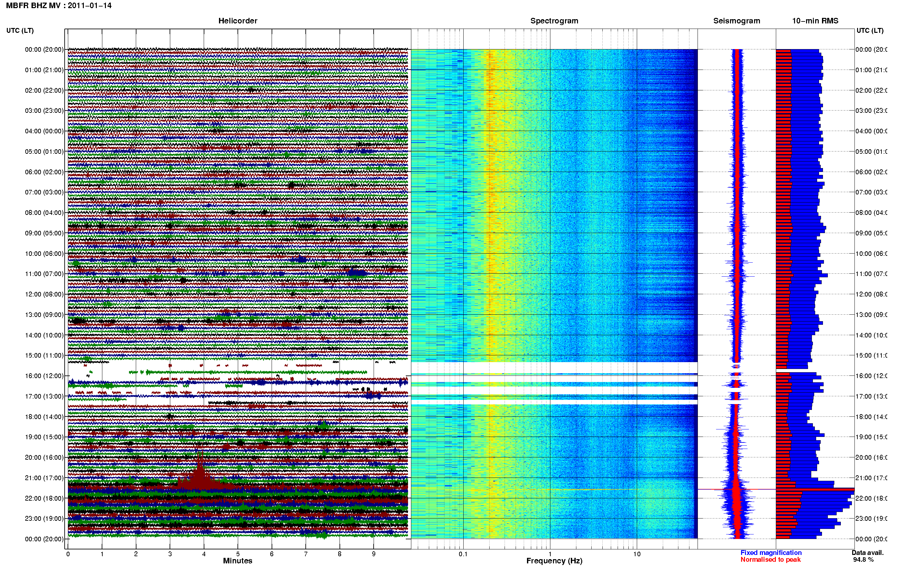Click the "02:00 (22:00)" left axis time label
This screenshot has width=924, height=578.
click(x=44, y=90)
